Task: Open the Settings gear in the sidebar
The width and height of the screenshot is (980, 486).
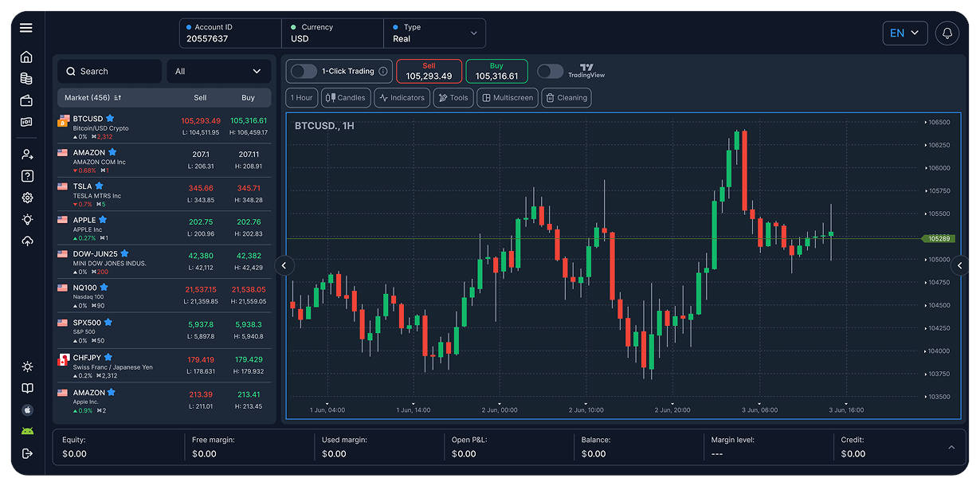Action: [26, 197]
